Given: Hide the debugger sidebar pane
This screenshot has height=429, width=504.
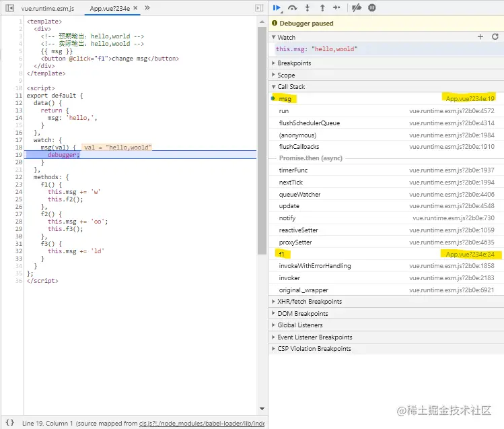Looking at the screenshot, I should pyautogui.click(x=259, y=8).
